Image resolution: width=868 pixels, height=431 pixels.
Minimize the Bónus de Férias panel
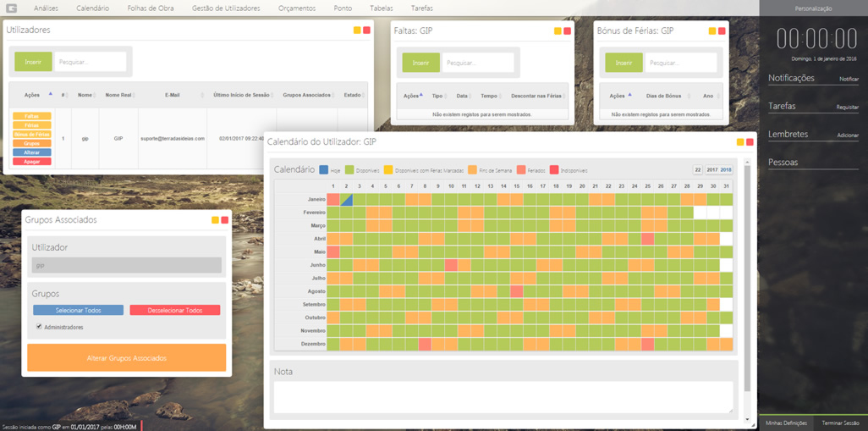coord(712,31)
